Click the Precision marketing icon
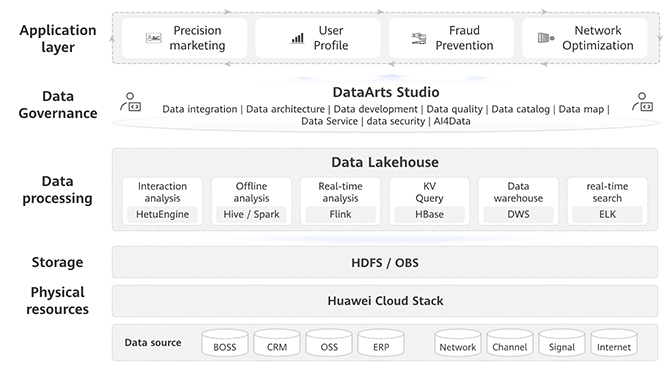670x373 pixels. point(153,38)
